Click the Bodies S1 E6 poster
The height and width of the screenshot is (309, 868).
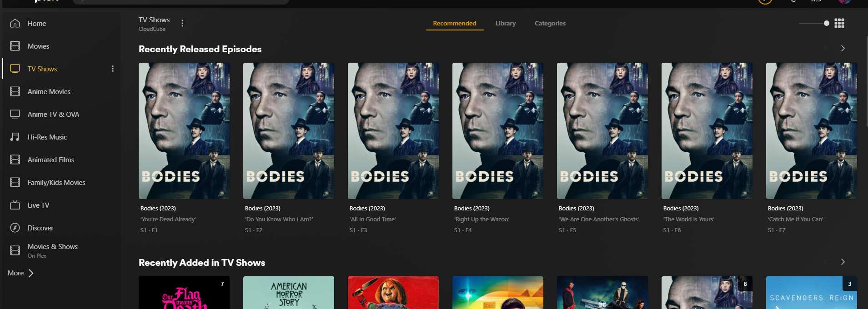707,131
